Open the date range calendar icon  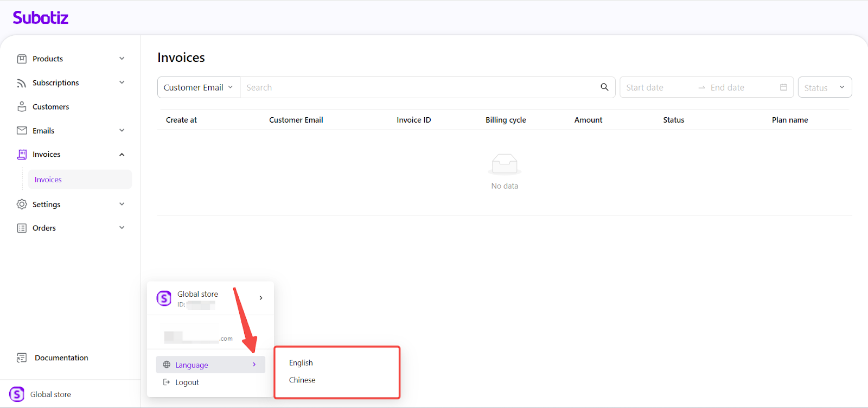click(783, 87)
